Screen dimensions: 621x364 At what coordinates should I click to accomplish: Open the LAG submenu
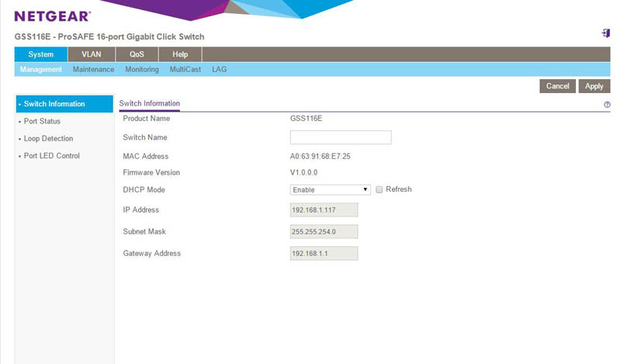[x=220, y=69]
